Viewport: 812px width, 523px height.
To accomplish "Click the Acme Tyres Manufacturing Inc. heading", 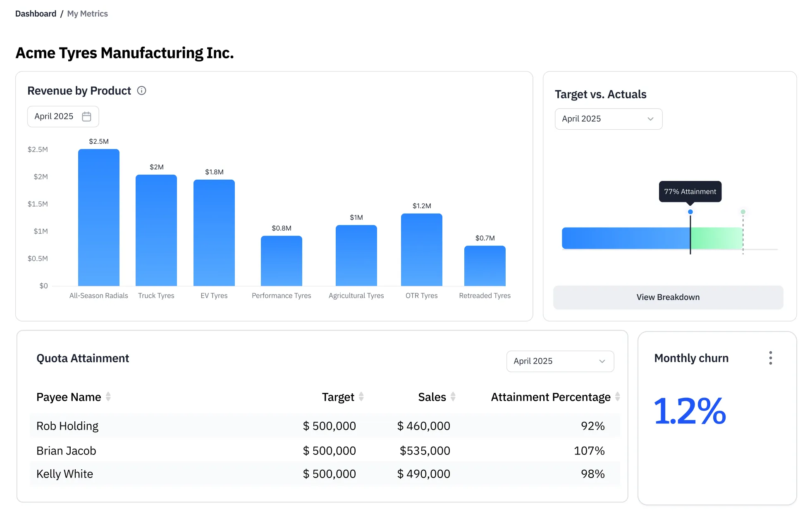I will pyautogui.click(x=124, y=53).
